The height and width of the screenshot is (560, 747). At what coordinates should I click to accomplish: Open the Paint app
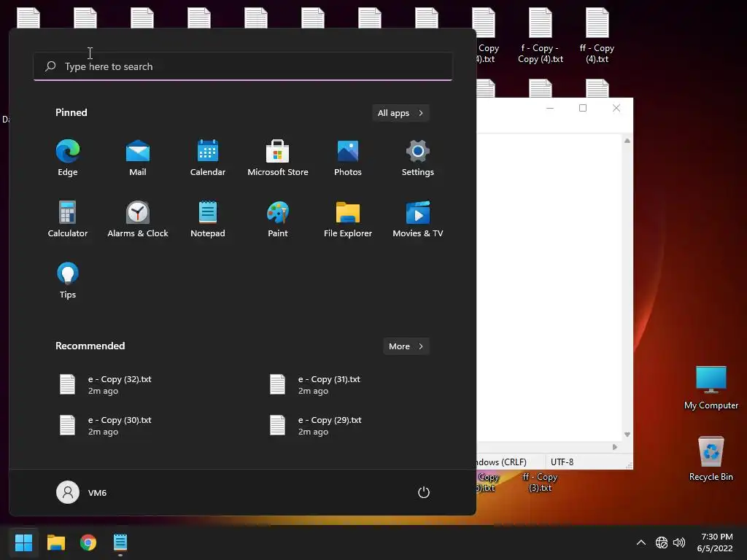(278, 219)
